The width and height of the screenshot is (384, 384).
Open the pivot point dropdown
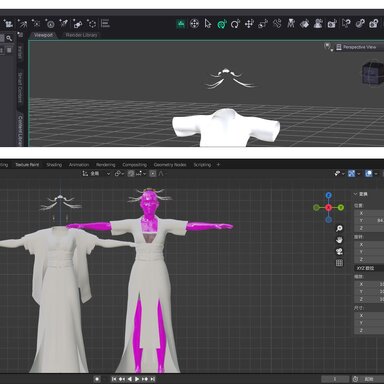[119, 174]
